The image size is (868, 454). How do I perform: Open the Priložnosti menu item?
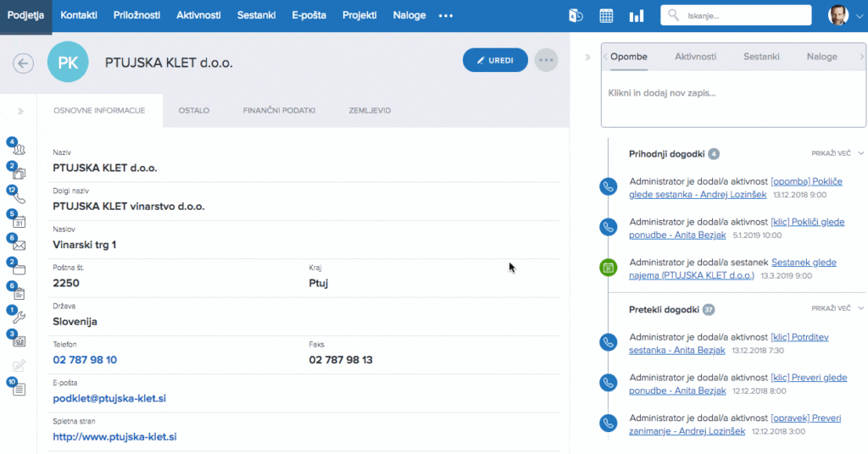138,15
